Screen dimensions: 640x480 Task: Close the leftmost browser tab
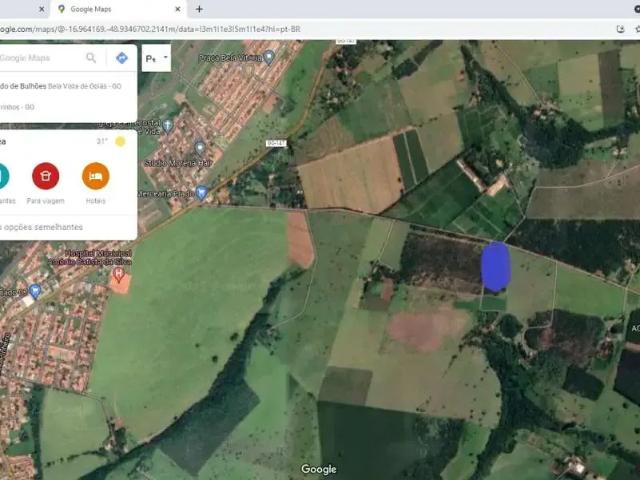point(41,9)
